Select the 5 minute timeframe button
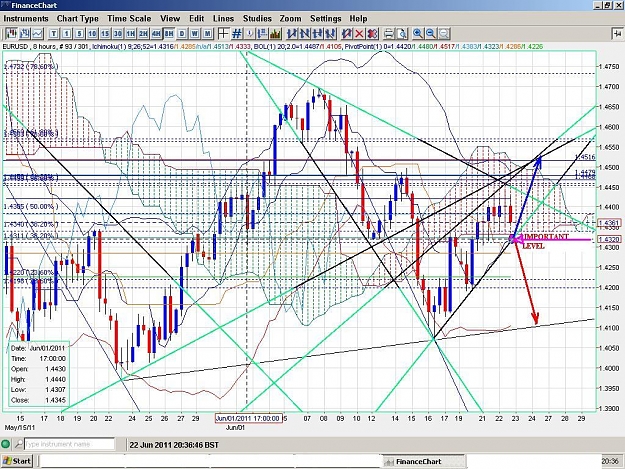Image resolution: width=625 pixels, height=469 pixels. [x=80, y=33]
